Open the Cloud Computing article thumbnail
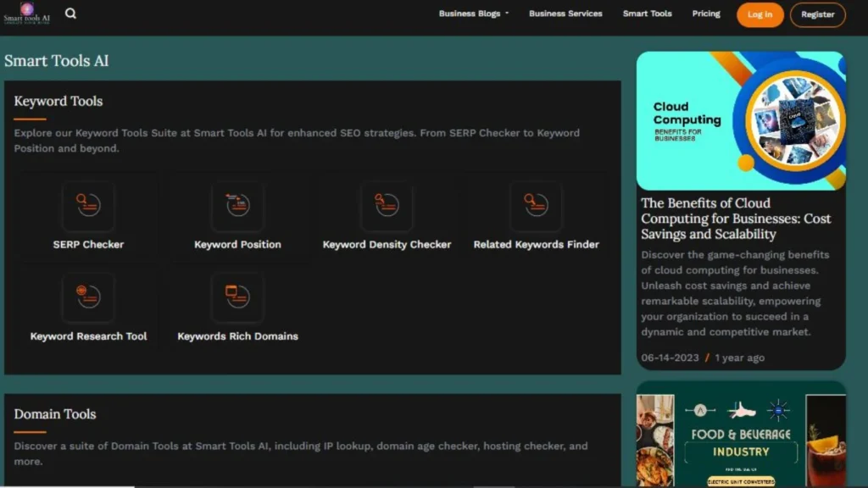The image size is (868, 488). tap(741, 120)
